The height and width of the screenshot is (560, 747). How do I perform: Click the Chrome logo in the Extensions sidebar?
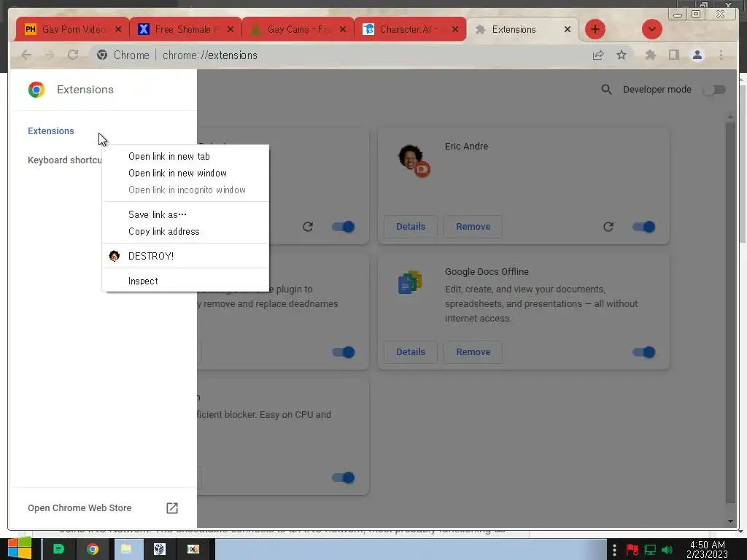tap(36, 90)
